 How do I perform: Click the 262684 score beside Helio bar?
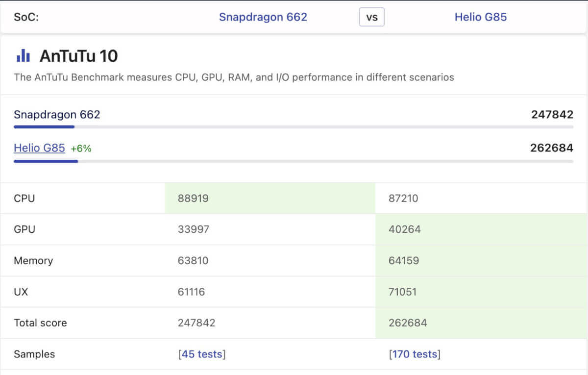(x=552, y=148)
